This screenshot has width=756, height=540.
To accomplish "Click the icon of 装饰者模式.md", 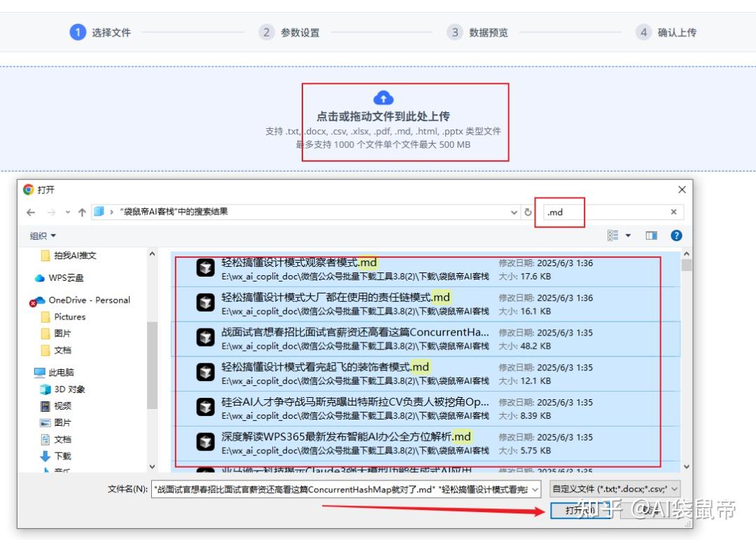I will tap(205, 372).
